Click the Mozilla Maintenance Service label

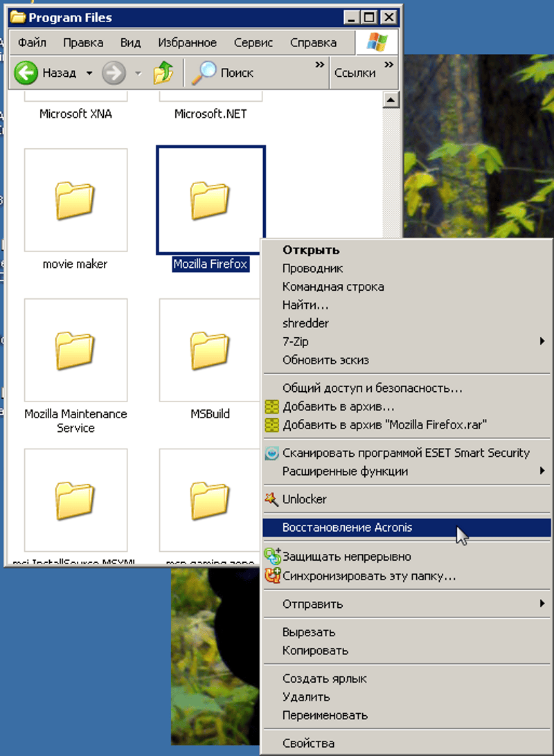[75, 421]
